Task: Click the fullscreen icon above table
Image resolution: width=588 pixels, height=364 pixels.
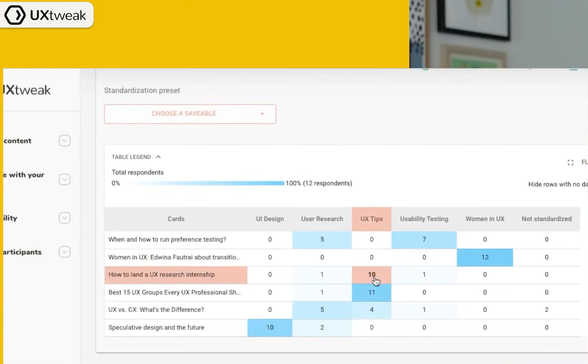Action: (571, 163)
